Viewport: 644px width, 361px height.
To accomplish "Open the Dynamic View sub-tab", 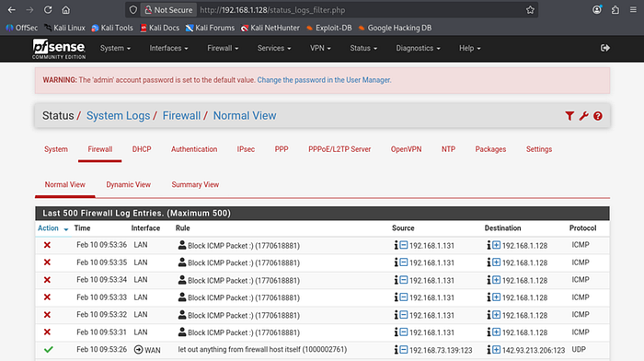I will tap(129, 184).
